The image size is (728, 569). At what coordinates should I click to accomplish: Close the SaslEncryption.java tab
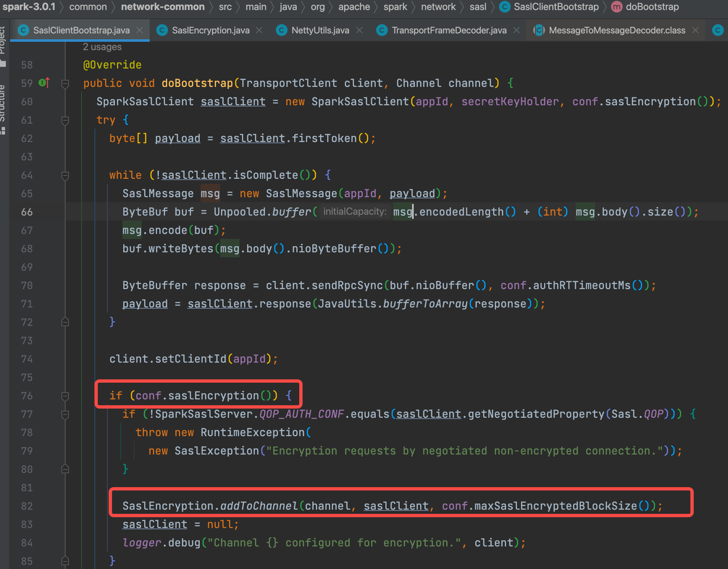(259, 30)
